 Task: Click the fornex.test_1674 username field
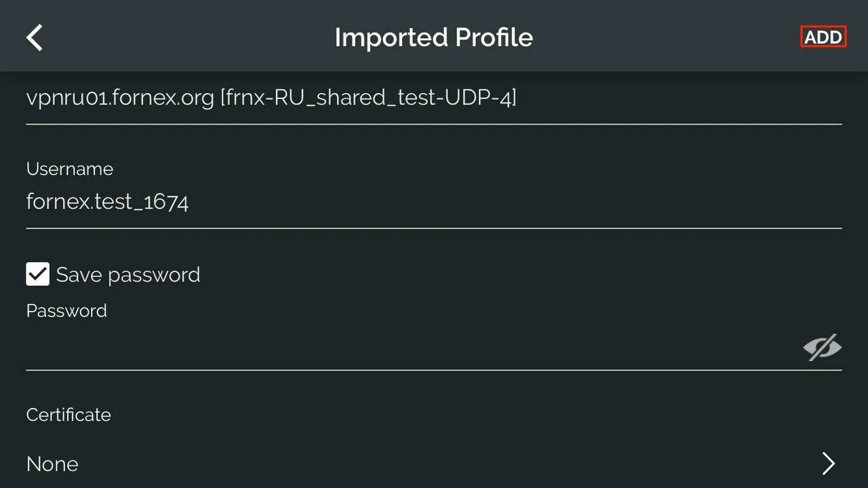(x=434, y=202)
